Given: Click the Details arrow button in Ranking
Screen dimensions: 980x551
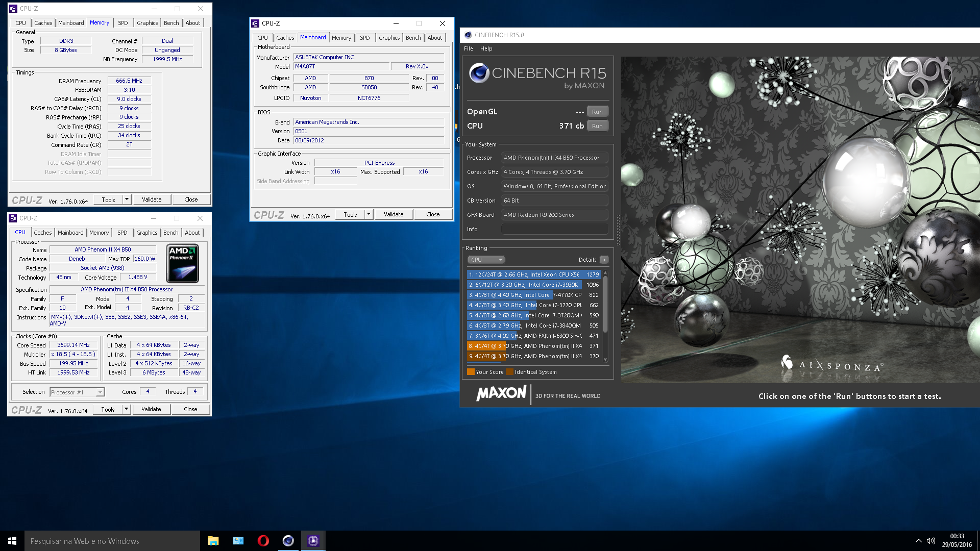Looking at the screenshot, I should click(604, 260).
